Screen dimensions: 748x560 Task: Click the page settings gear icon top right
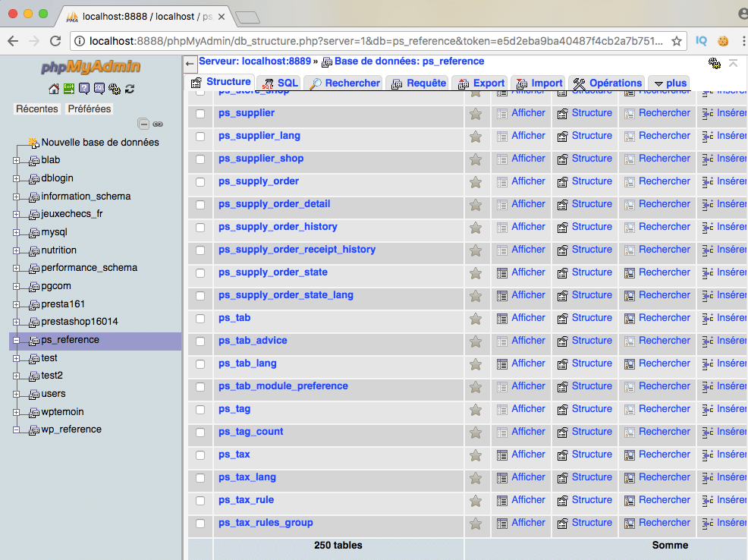714,63
